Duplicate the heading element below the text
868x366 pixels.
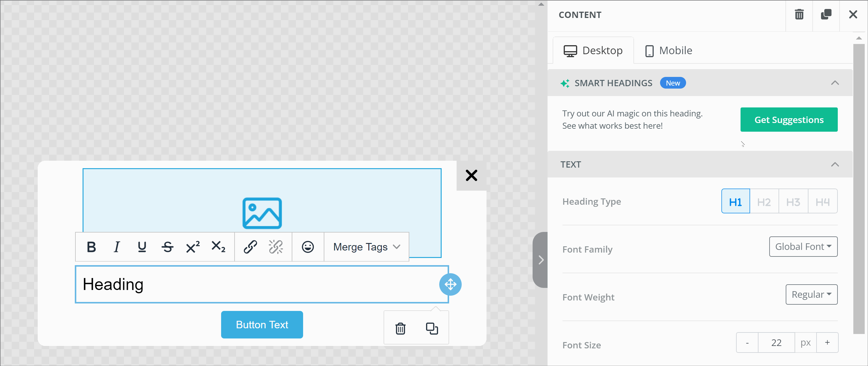432,328
